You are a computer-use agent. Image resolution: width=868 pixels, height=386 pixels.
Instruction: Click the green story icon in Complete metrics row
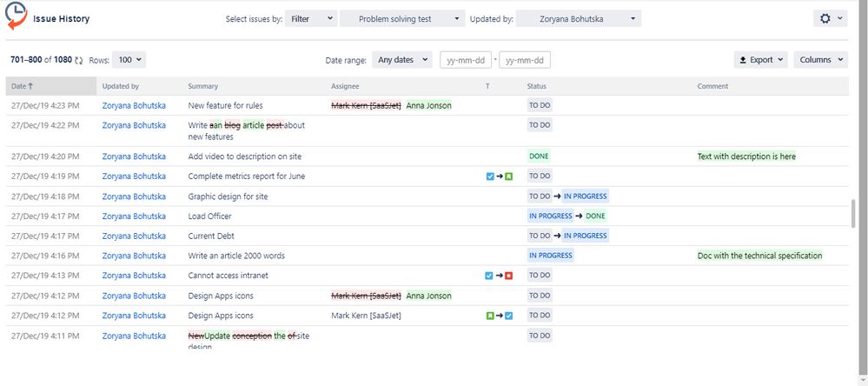[509, 176]
